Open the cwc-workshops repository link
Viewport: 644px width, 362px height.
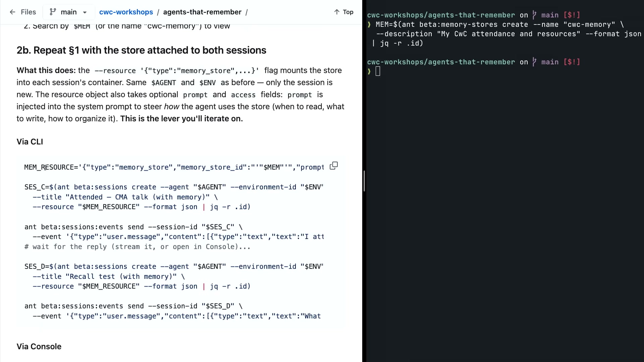tap(126, 12)
